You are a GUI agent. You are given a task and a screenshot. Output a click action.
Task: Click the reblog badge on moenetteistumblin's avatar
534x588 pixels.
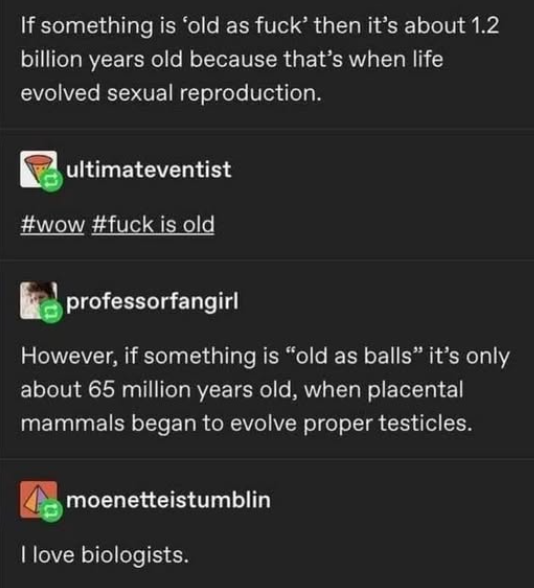(51, 511)
